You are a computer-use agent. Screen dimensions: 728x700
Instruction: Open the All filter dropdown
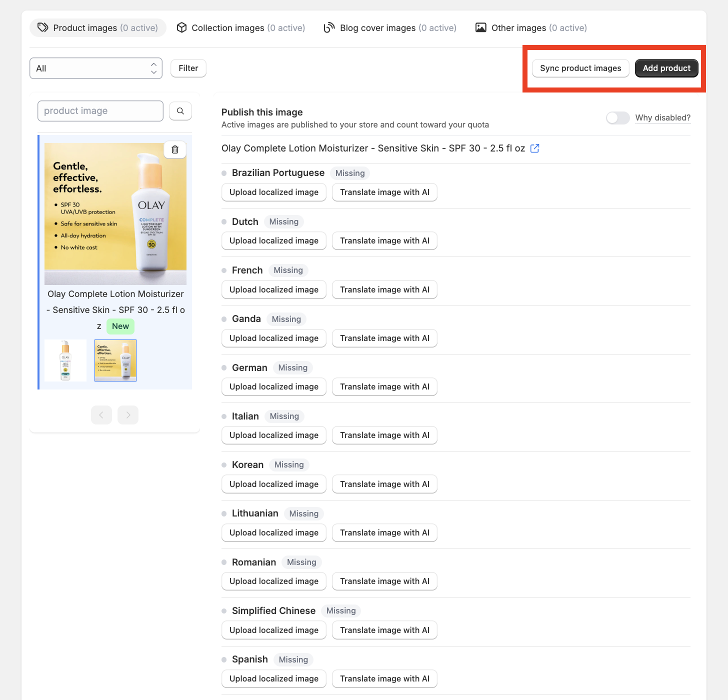pyautogui.click(x=96, y=68)
